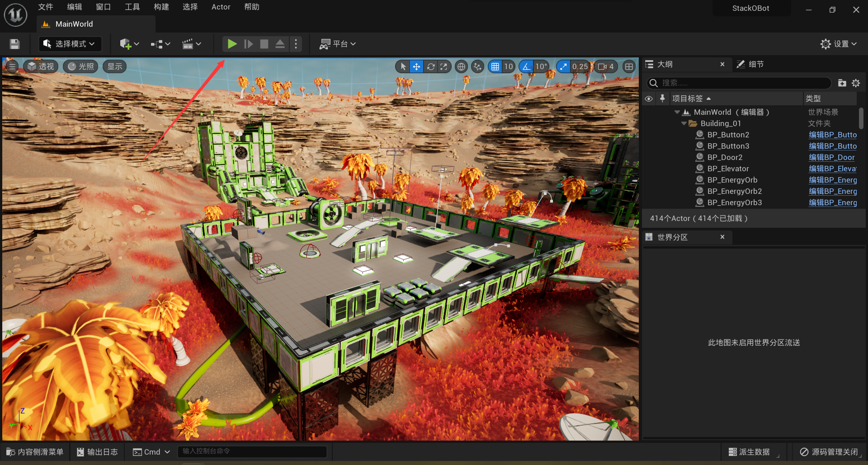Image resolution: width=868 pixels, height=465 pixels.
Task: Toggle world/local coordinate space globe icon
Action: (x=461, y=66)
